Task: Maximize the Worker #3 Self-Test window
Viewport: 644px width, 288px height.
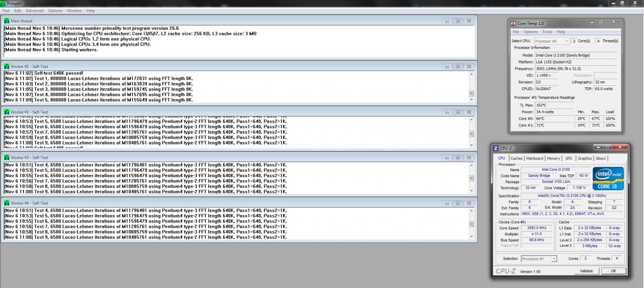Action: coord(458,158)
